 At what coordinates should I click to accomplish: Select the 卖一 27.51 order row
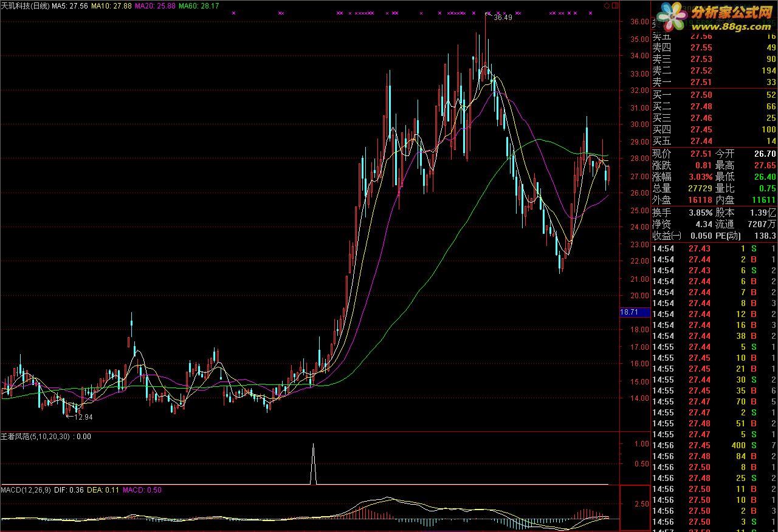tap(714, 82)
